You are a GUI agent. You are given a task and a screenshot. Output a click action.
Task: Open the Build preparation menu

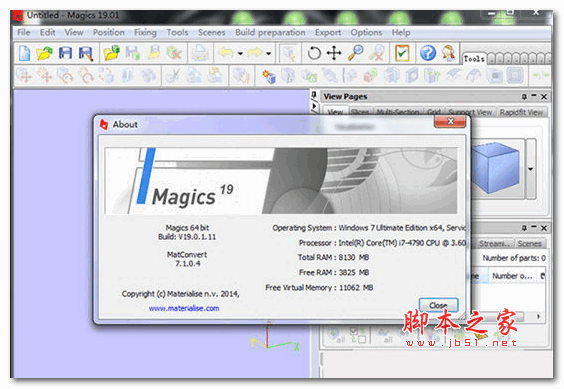pos(270,32)
